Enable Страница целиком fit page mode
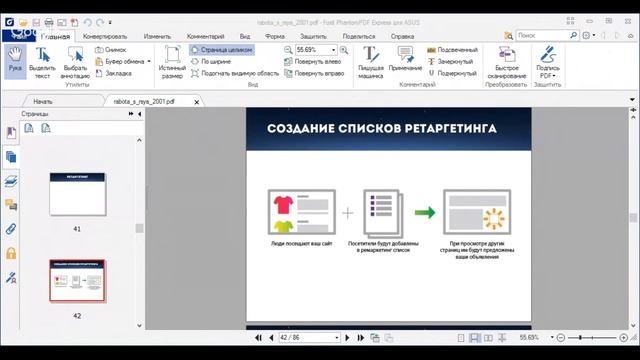Image resolution: width=640 pixels, height=360 pixels. click(x=222, y=50)
